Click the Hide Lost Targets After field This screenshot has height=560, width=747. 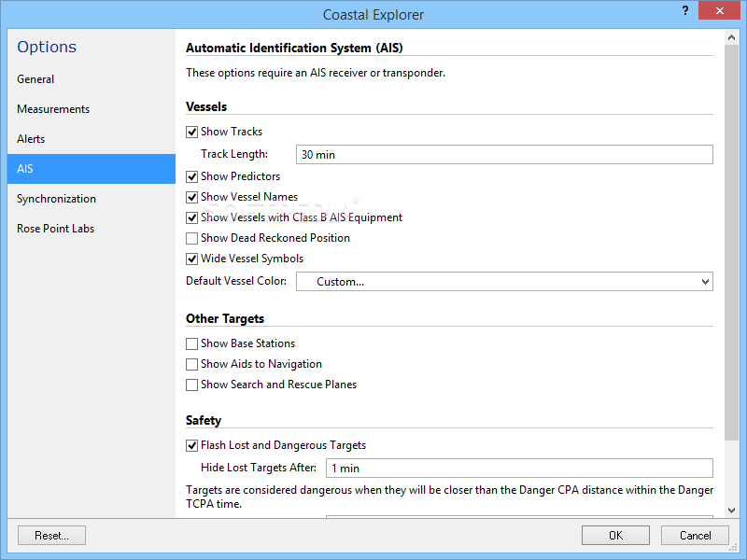(519, 469)
